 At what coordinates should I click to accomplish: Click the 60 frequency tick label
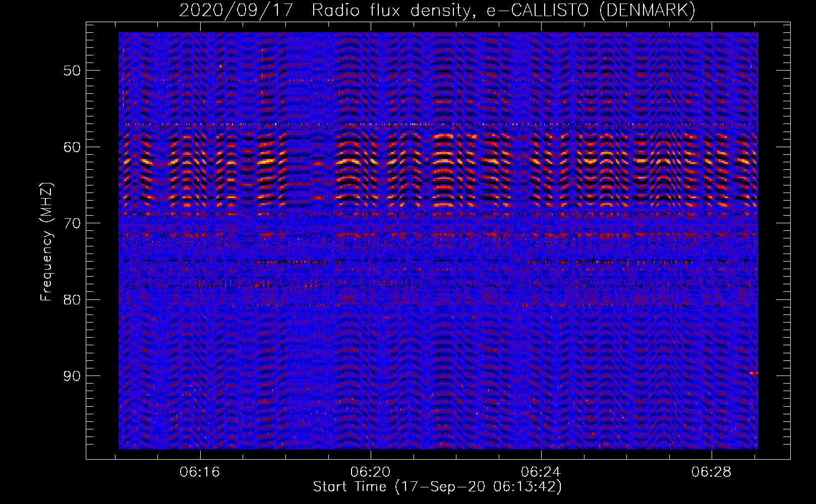(x=72, y=147)
